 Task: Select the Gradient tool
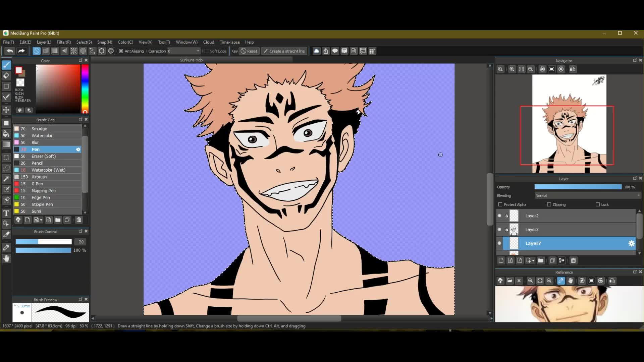pos(6,144)
